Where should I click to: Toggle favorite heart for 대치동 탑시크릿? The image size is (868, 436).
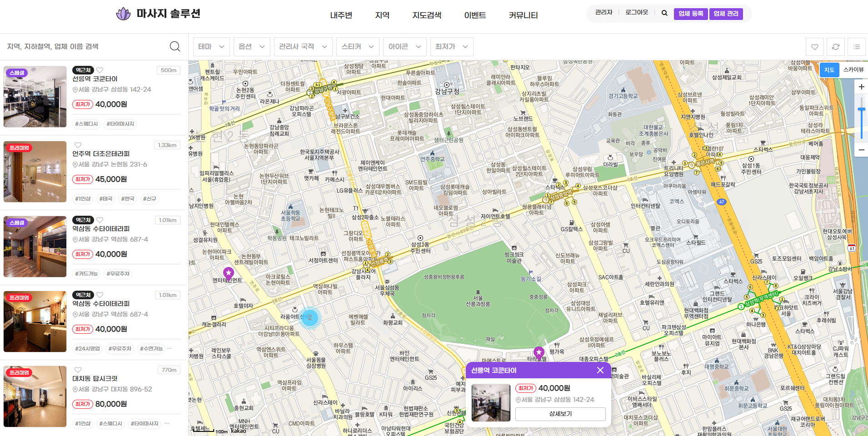78,370
